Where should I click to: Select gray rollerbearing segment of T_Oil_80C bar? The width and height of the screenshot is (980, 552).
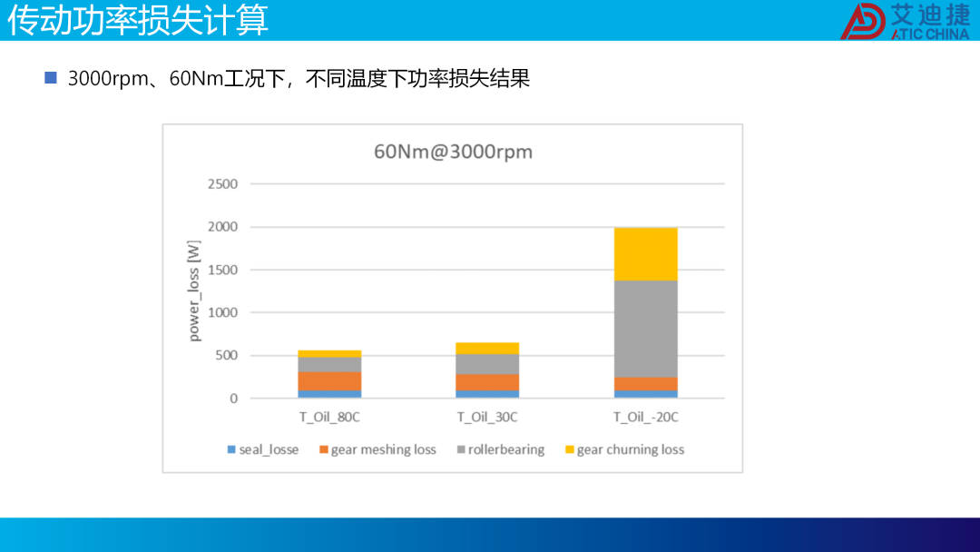pos(329,364)
